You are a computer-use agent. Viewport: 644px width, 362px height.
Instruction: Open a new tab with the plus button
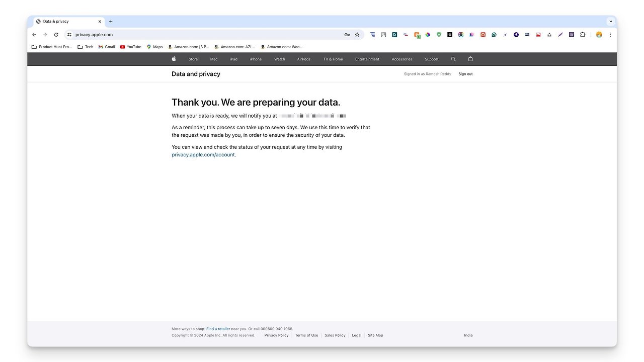[111, 22]
